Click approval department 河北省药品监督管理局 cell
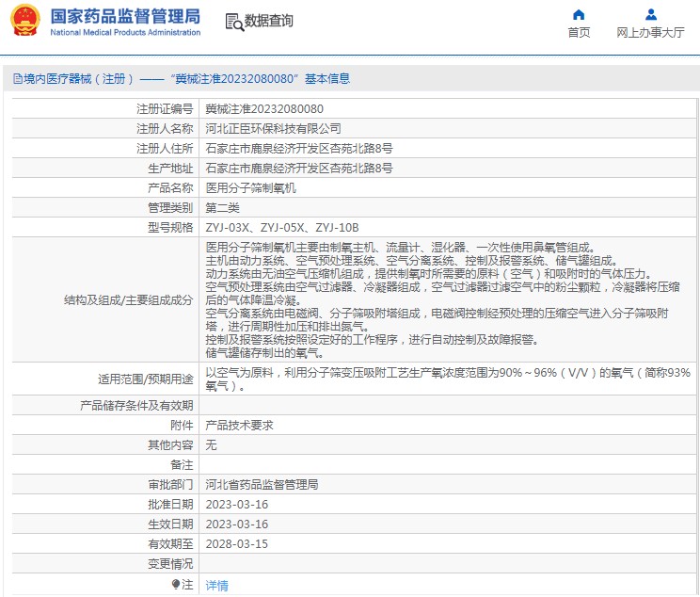The image size is (700, 597). click(262, 484)
